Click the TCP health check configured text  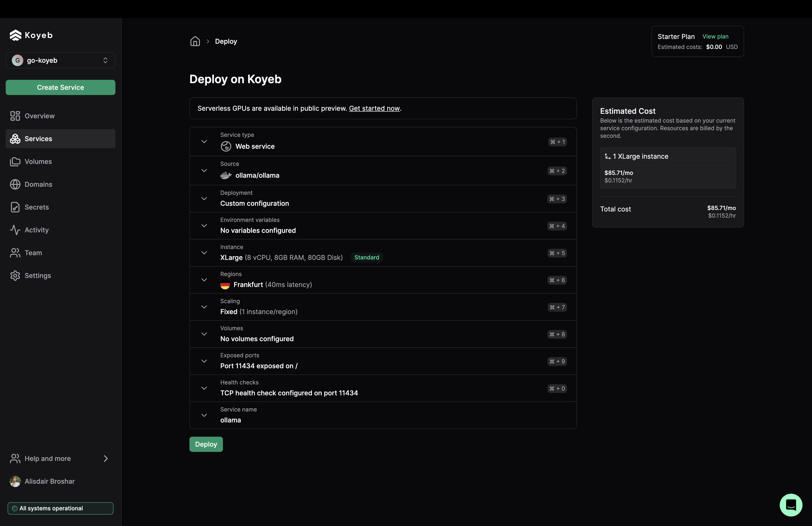pyautogui.click(x=289, y=393)
